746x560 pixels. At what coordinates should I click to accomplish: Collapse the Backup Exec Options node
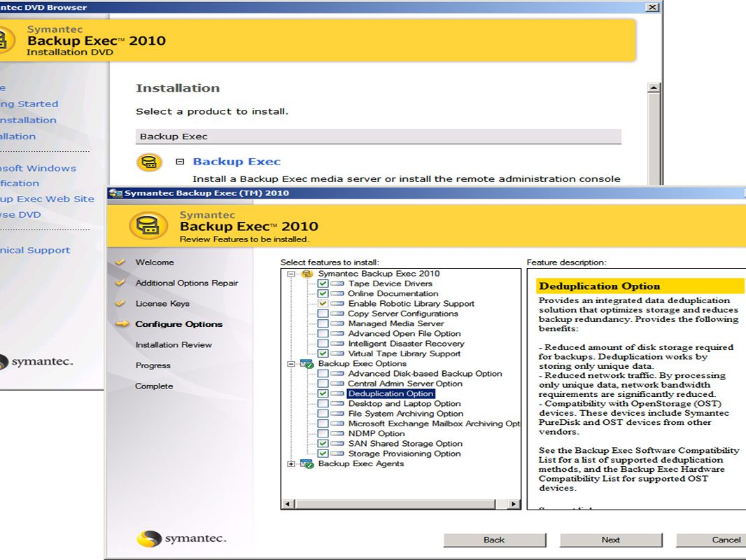(291, 364)
